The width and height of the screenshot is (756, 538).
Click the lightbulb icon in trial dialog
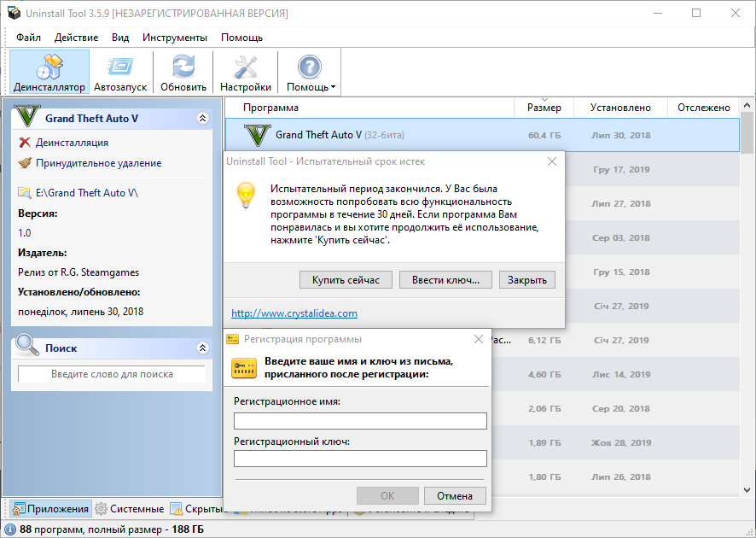246,195
